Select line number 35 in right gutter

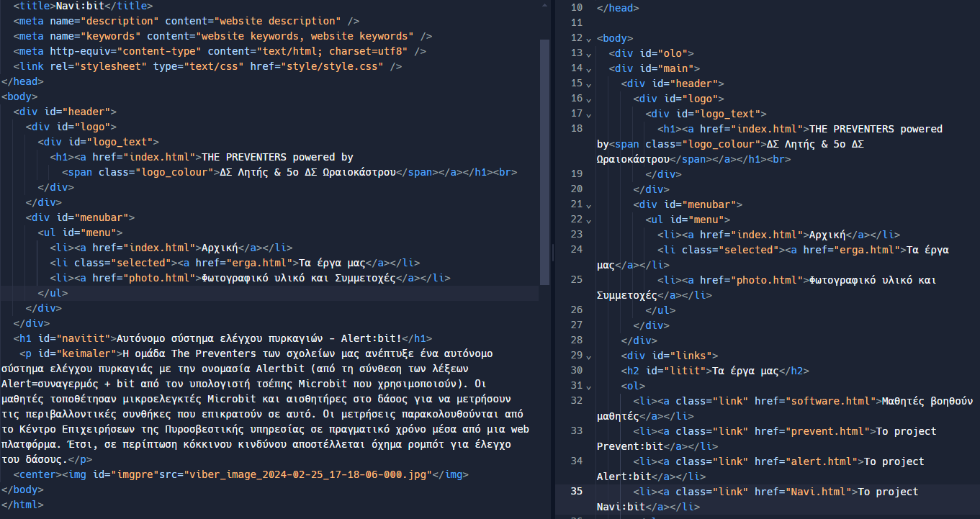pyautogui.click(x=576, y=492)
